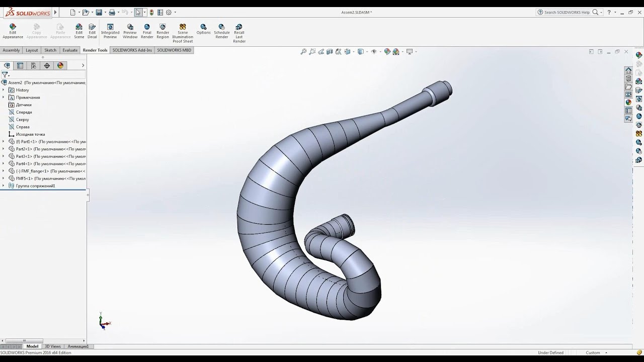Open the DisplayManager tab
The image size is (644, 362).
pyautogui.click(x=60, y=65)
